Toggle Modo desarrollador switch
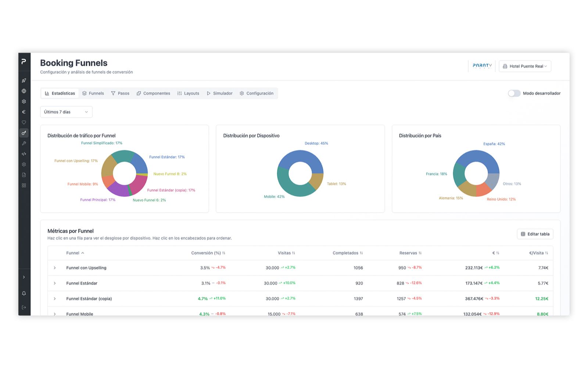Viewport: 588px width, 368px height. [x=514, y=93]
